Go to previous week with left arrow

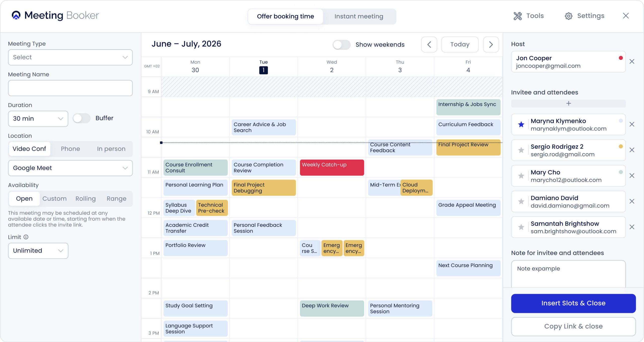[x=429, y=45]
